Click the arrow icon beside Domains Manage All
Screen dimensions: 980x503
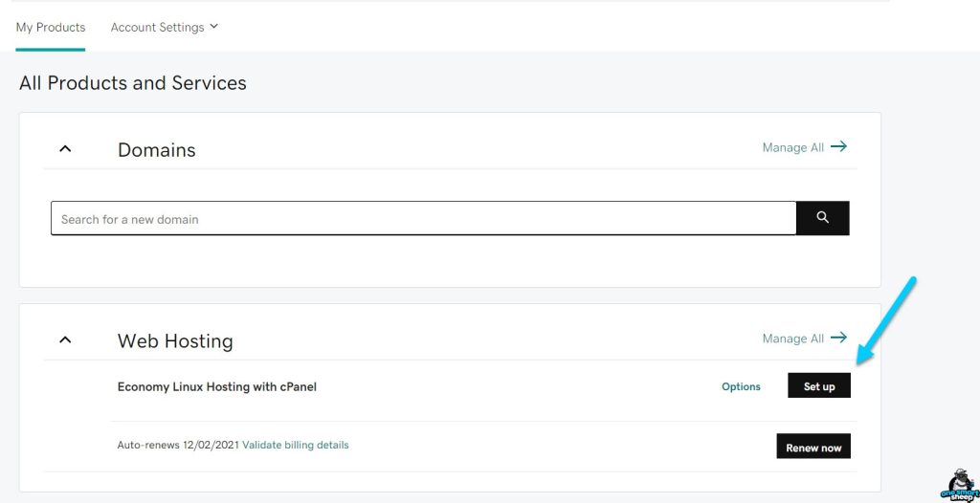point(838,147)
